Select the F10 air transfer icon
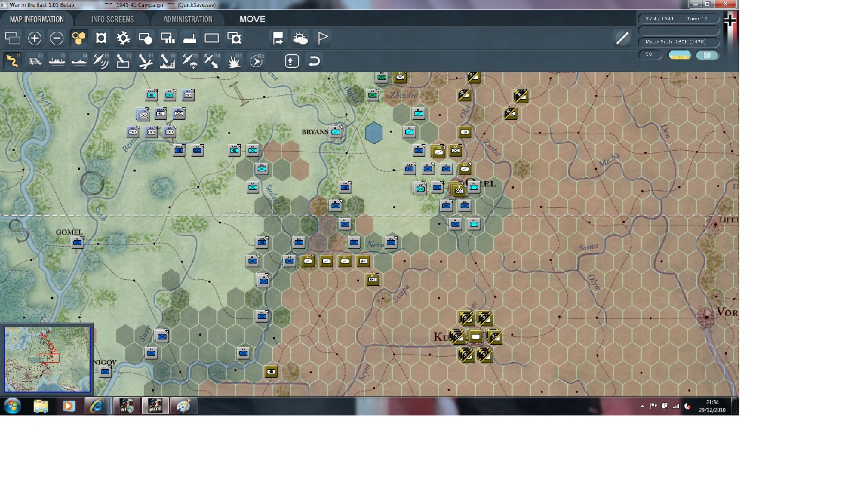 [x=212, y=61]
